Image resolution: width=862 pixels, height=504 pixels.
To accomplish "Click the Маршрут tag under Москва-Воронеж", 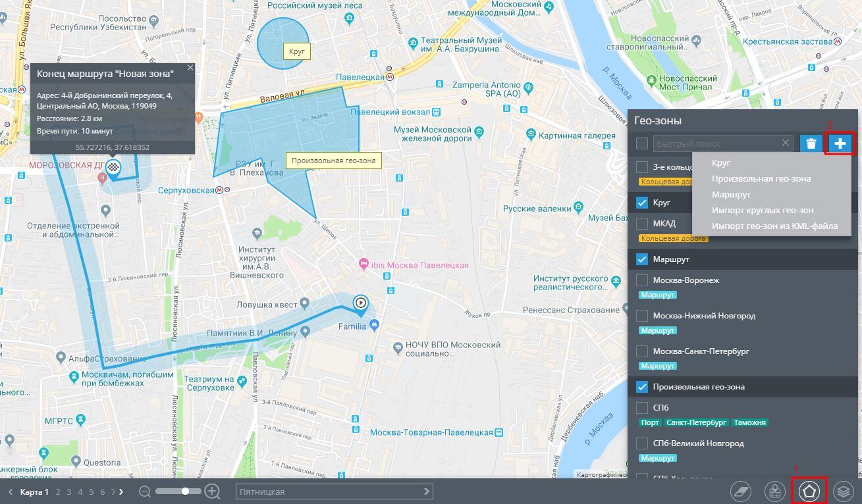I will click(657, 295).
